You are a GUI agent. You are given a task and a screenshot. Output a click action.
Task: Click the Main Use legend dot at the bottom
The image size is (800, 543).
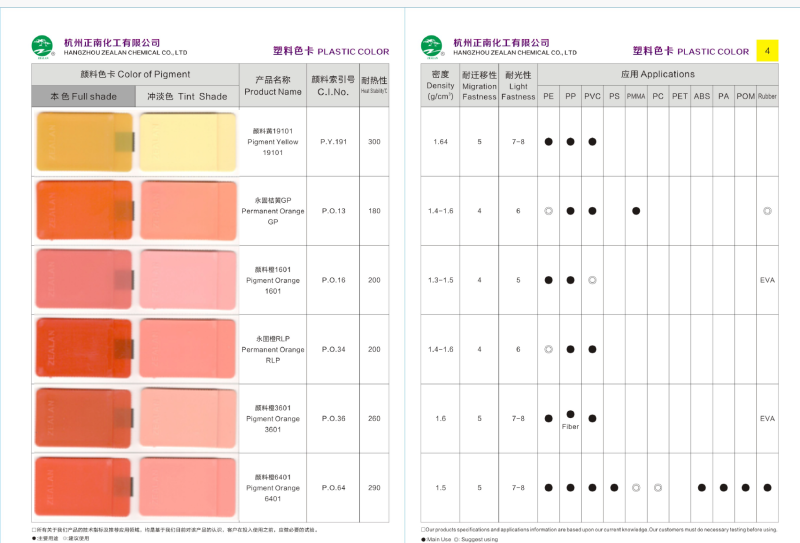click(x=424, y=538)
